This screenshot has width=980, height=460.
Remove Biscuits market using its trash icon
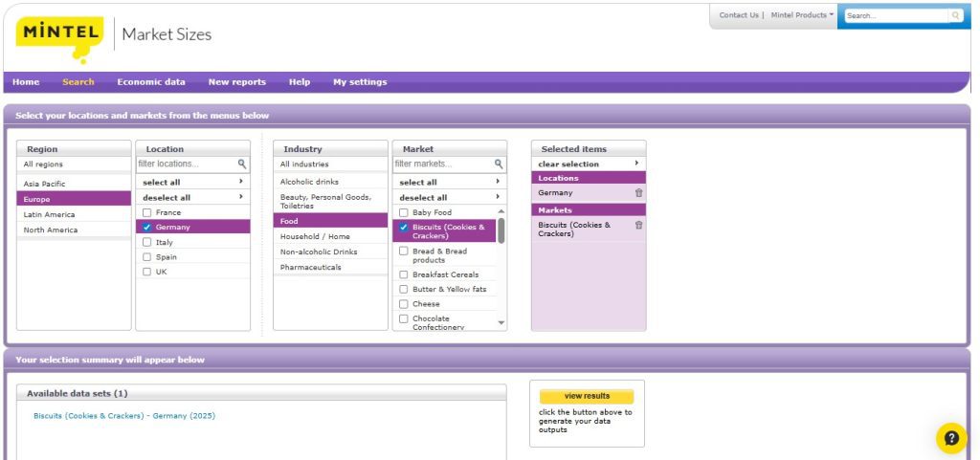[x=638, y=225]
